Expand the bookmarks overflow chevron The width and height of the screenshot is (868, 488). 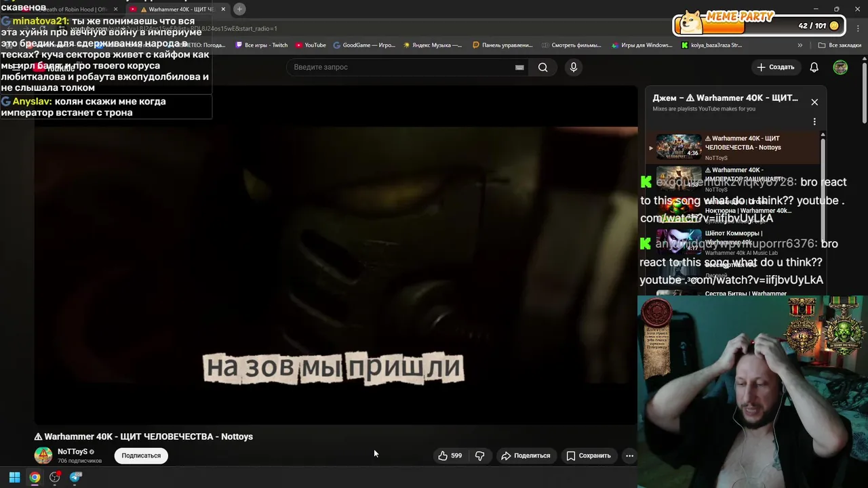click(800, 45)
